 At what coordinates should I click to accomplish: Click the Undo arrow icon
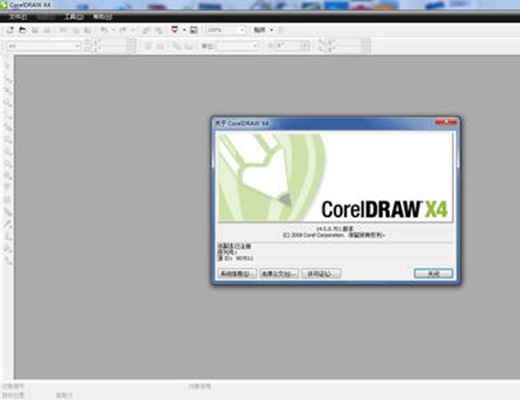click(104, 30)
